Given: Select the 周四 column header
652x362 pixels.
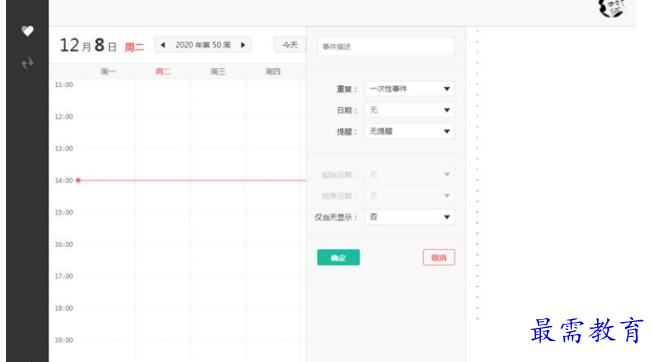Looking at the screenshot, I should pos(273,72).
